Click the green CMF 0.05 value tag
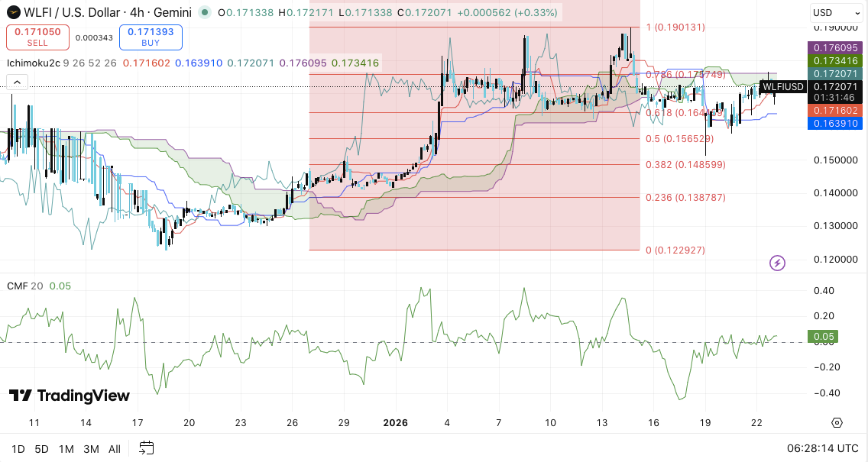 [823, 337]
